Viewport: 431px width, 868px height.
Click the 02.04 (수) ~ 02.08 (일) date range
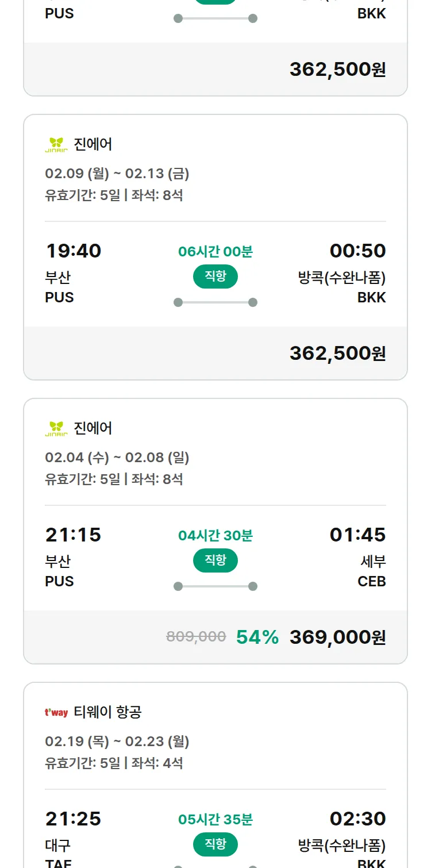click(x=117, y=458)
